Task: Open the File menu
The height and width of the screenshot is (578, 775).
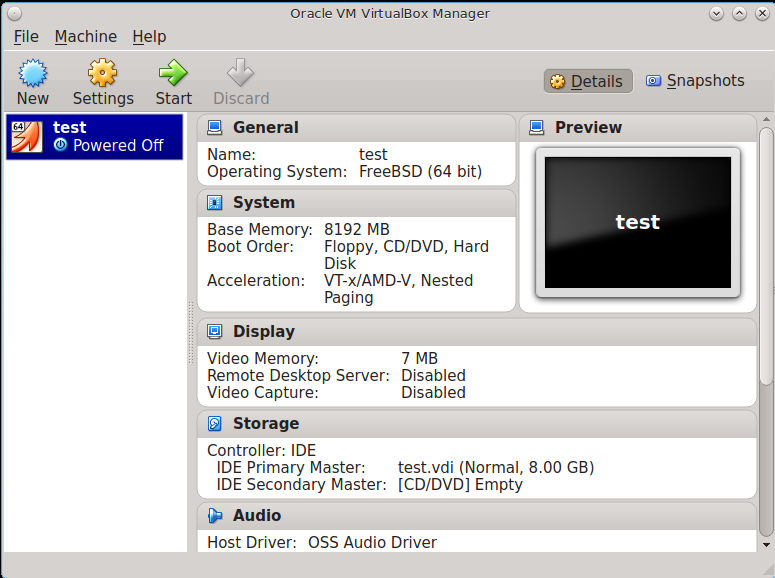Action: click(x=26, y=37)
